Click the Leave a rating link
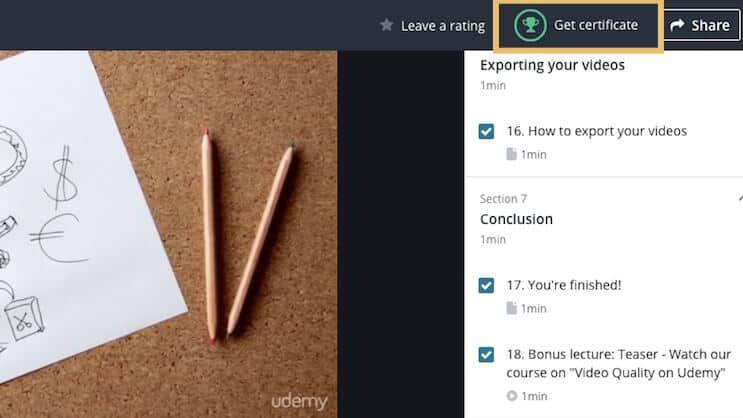 [443, 26]
